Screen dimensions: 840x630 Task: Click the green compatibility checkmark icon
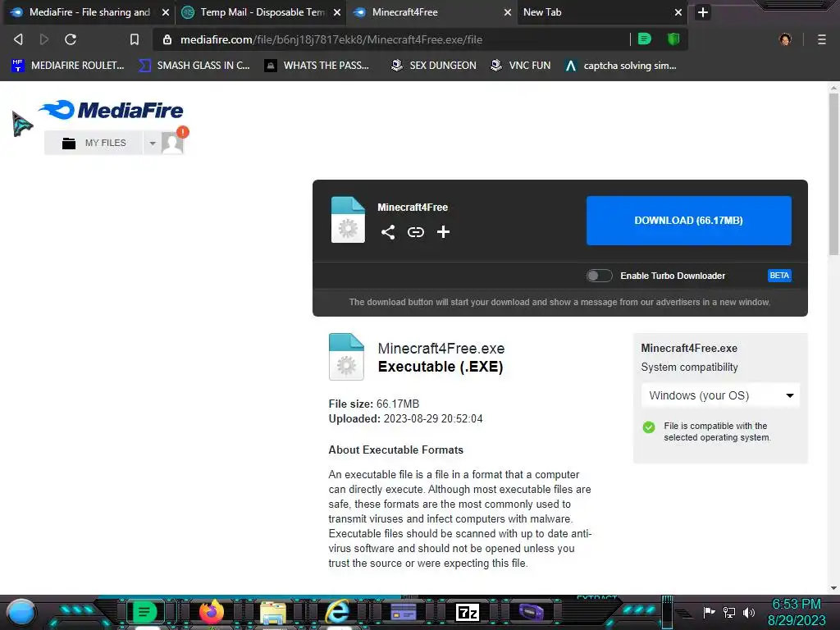click(649, 427)
